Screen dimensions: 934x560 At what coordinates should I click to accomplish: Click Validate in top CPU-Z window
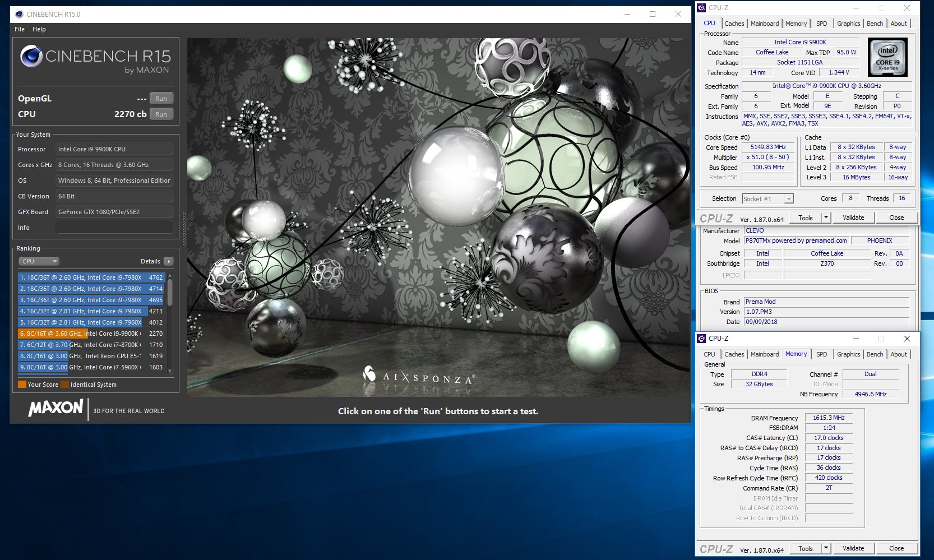pos(853,217)
